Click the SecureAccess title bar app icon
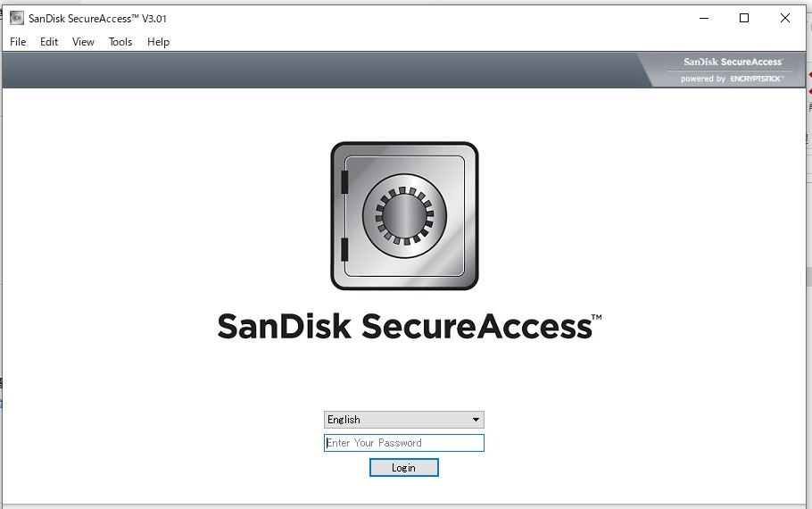 17,18
